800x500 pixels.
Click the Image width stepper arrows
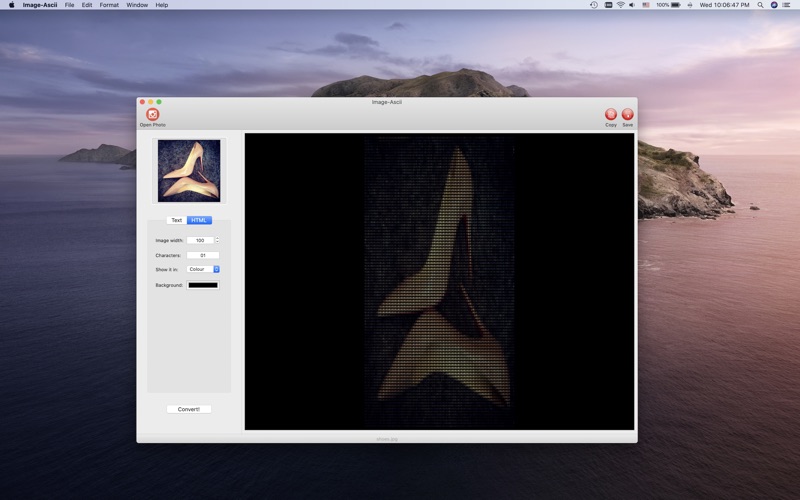coord(217,240)
